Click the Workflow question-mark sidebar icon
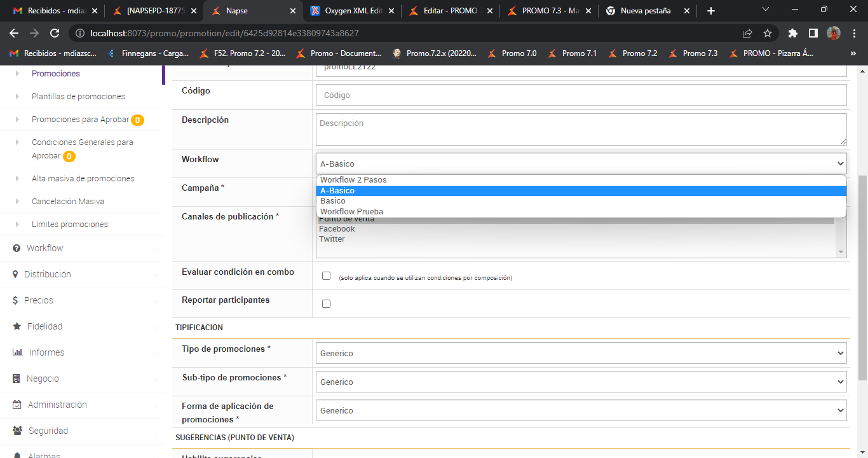This screenshot has width=868, height=458. pyautogui.click(x=17, y=248)
